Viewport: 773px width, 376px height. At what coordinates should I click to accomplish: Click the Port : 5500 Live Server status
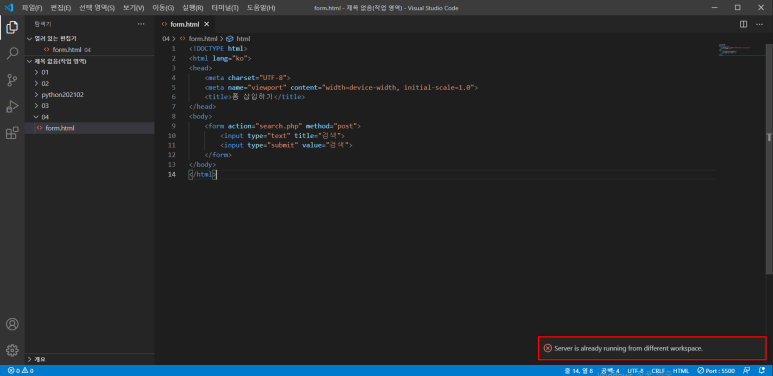pyautogui.click(x=716, y=371)
